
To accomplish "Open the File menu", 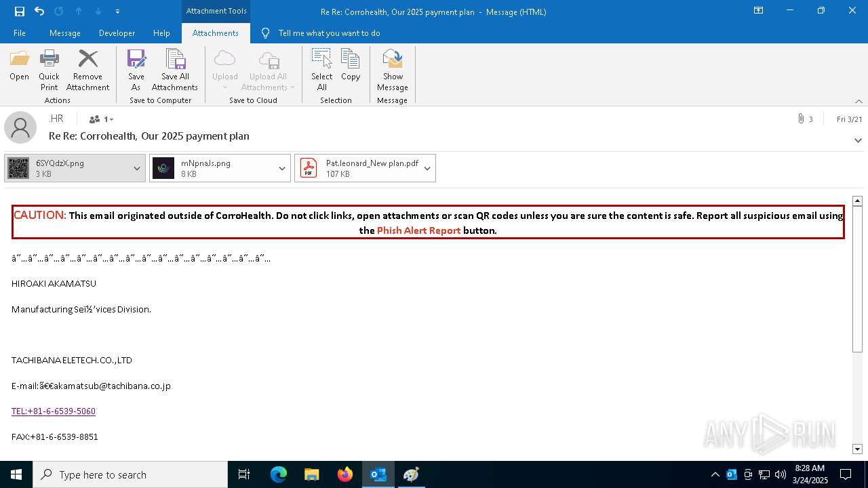I will click(20, 33).
